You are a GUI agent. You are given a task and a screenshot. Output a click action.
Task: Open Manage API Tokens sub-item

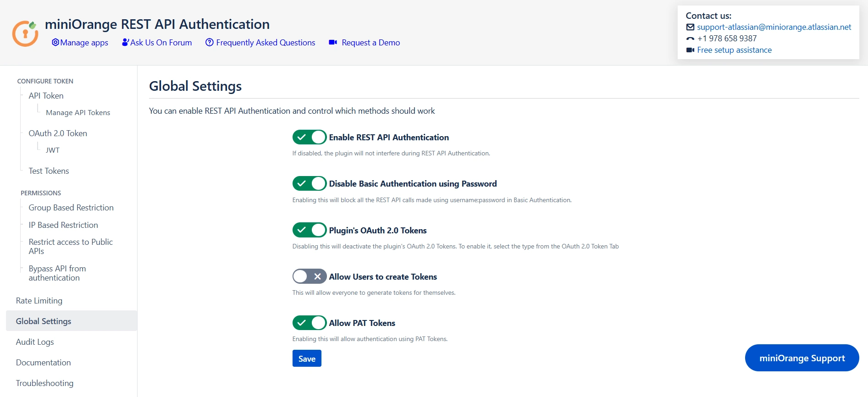tap(78, 113)
